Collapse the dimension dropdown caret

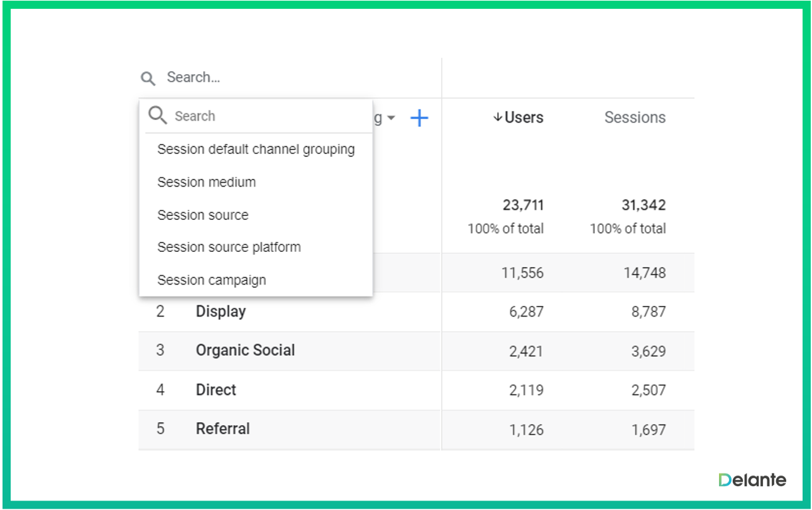point(391,118)
